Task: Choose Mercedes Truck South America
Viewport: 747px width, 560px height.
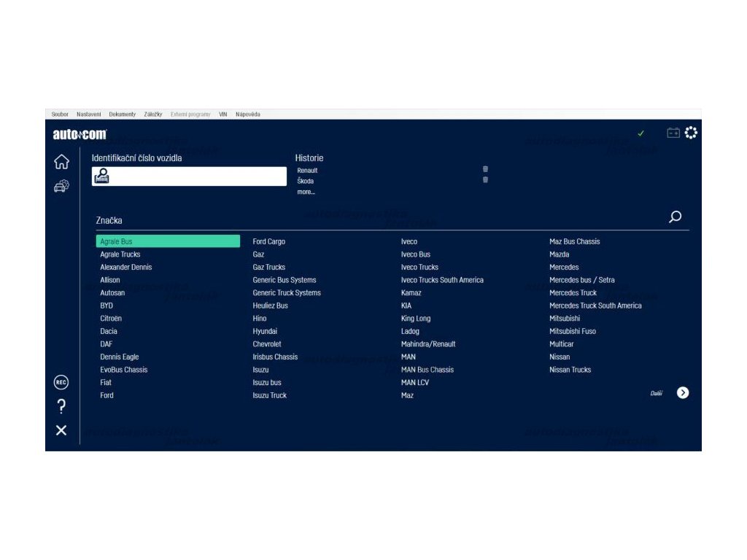Action: click(x=595, y=306)
